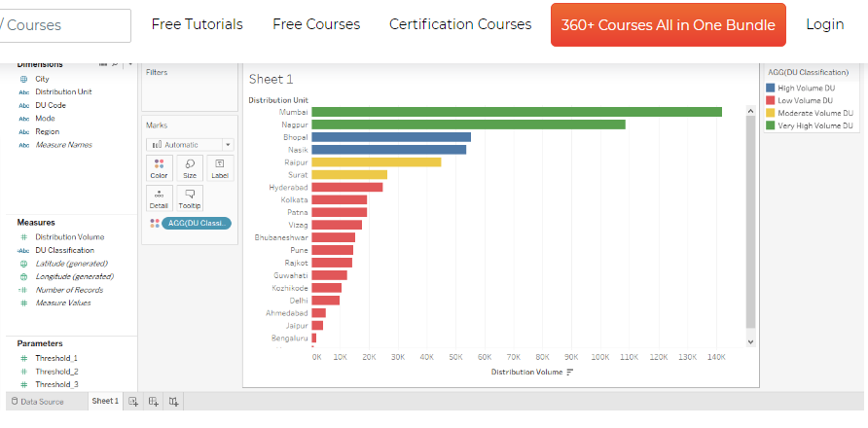Click the Very High Volume DU green swatch
Image resolution: width=868 pixels, height=428 pixels.
pyautogui.click(x=770, y=125)
